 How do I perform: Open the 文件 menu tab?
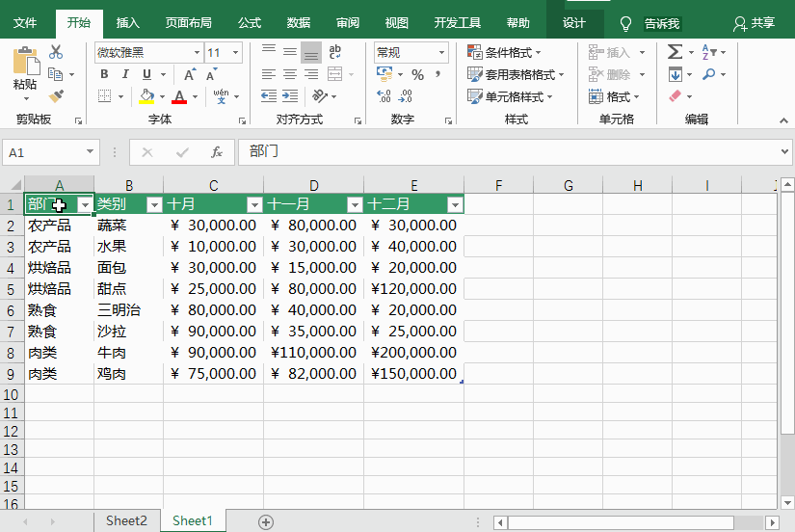click(25, 23)
